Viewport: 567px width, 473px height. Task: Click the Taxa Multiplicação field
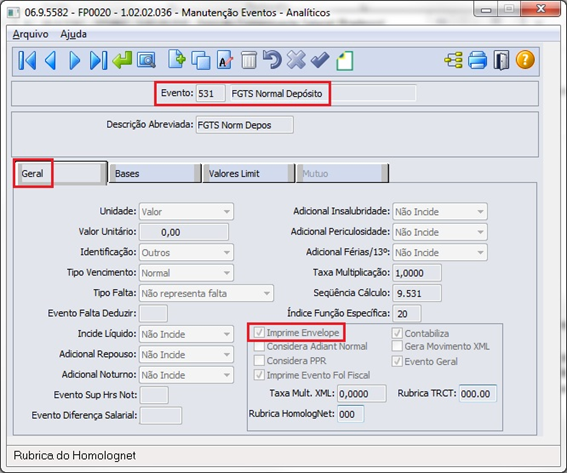(417, 273)
